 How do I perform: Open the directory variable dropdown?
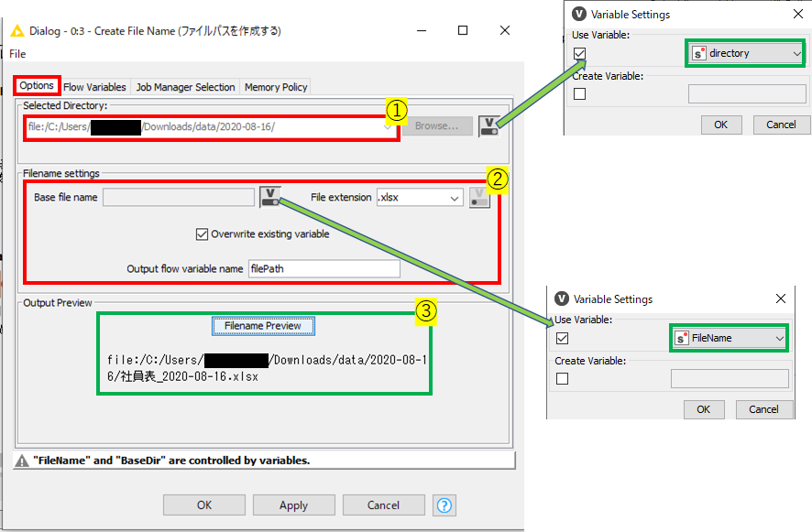(x=746, y=53)
